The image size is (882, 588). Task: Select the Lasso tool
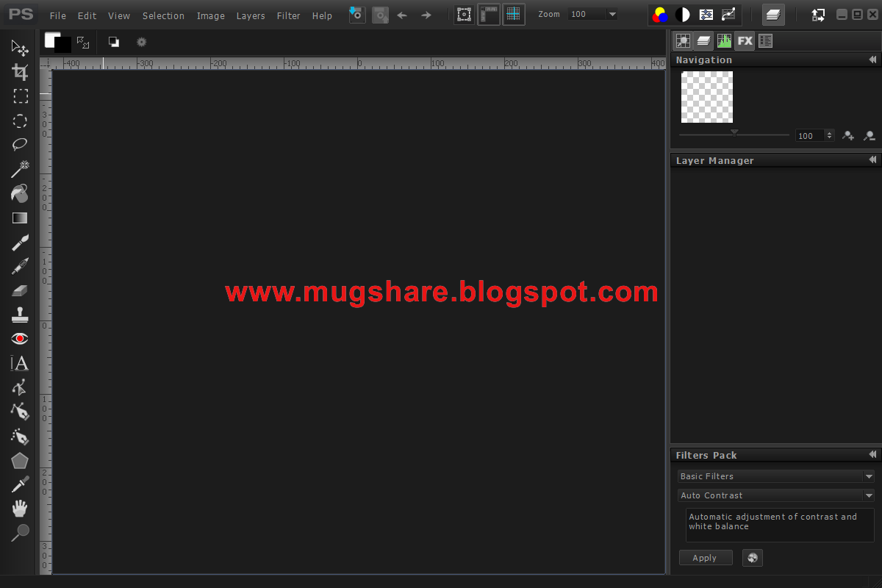click(20, 145)
